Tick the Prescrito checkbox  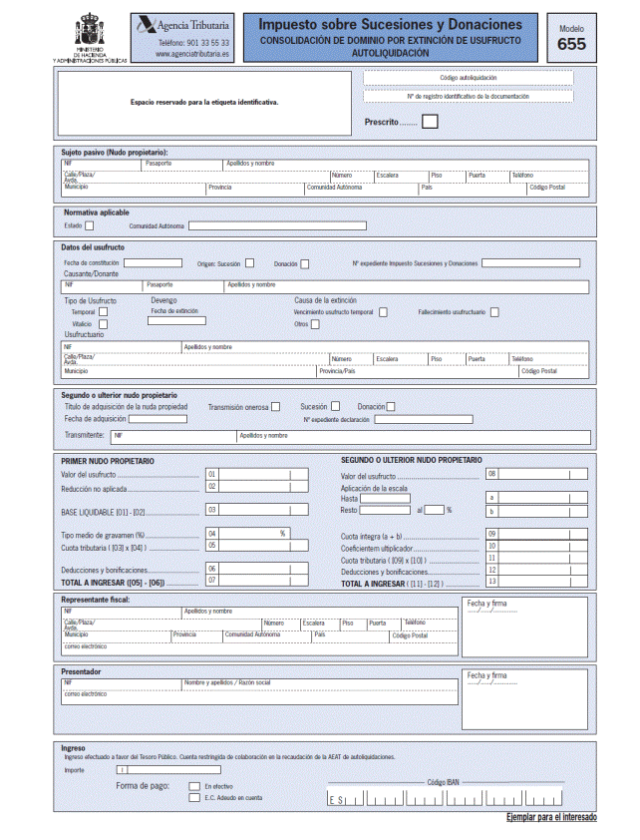pyautogui.click(x=430, y=122)
